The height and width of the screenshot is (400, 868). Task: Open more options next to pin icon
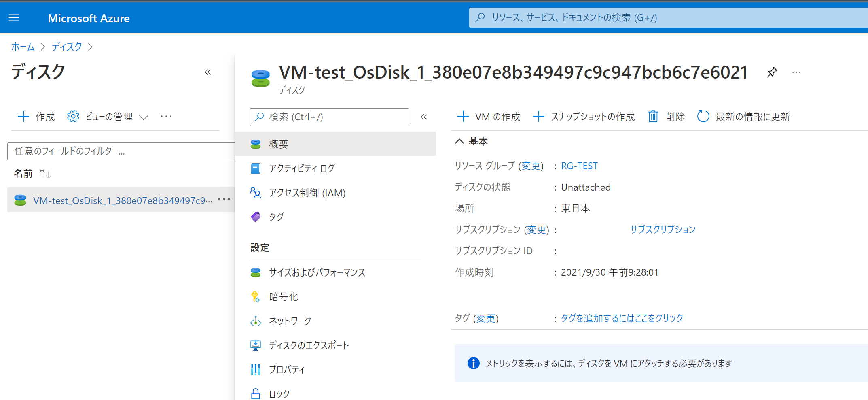796,72
